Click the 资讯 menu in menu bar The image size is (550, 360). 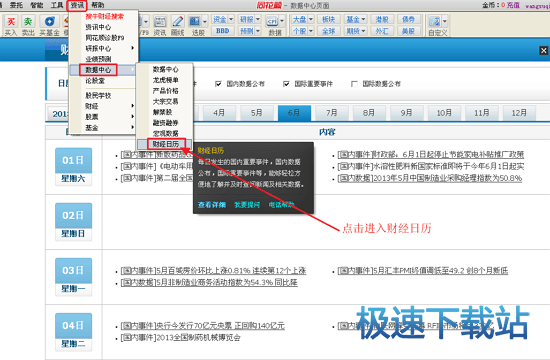click(77, 5)
